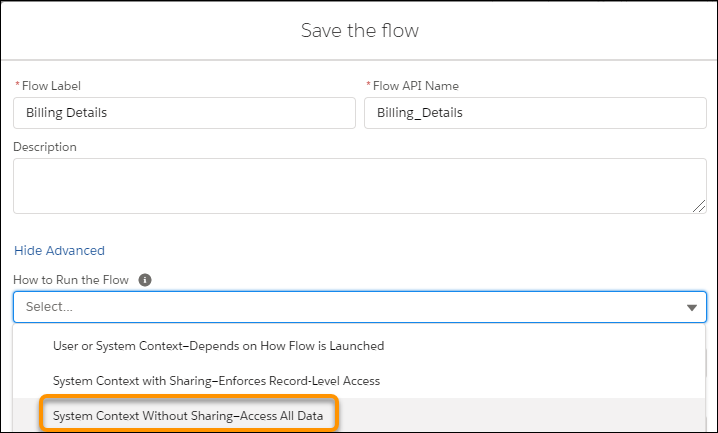718x433 pixels.
Task: Click the red asterisk before Flow Label
Action: [16, 86]
